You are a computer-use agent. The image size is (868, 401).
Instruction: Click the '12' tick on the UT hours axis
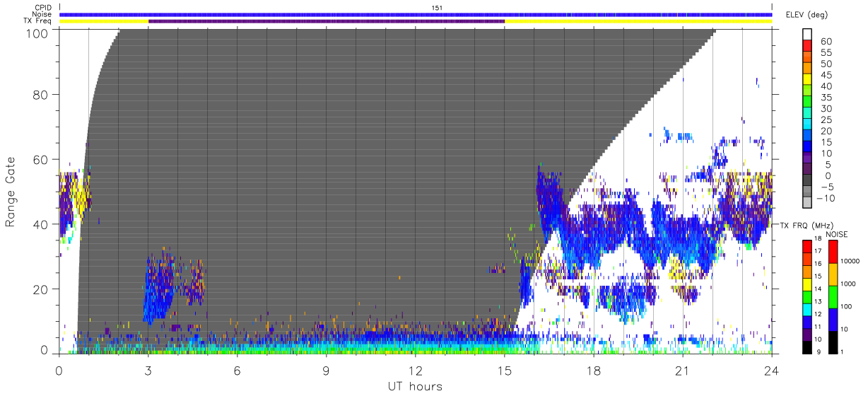[x=416, y=370]
